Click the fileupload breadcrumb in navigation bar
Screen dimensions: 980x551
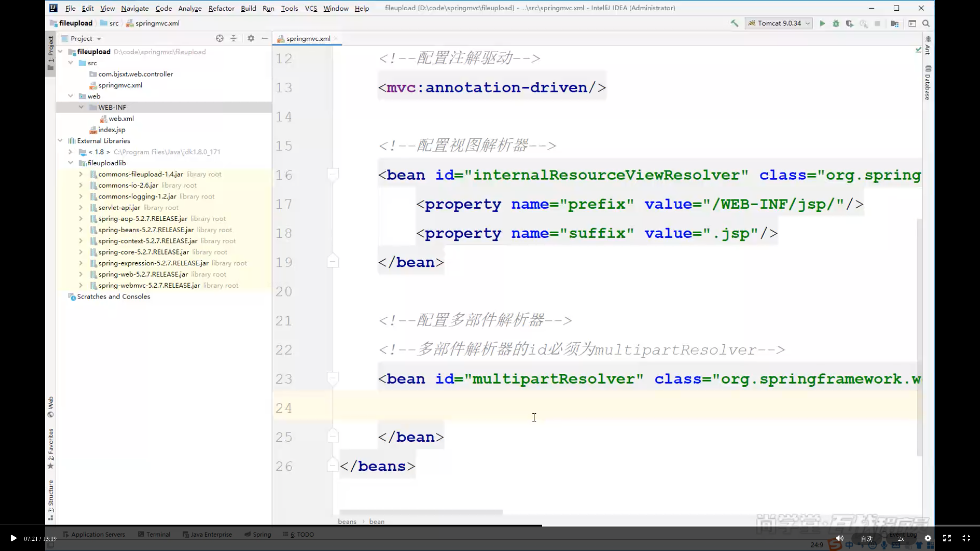(71, 23)
